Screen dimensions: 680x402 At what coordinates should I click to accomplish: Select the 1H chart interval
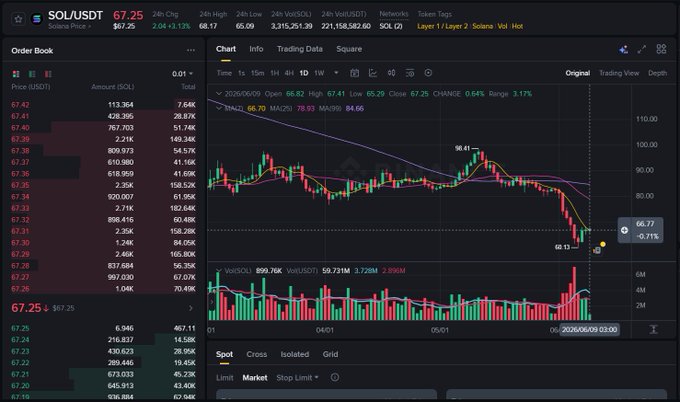coord(275,73)
